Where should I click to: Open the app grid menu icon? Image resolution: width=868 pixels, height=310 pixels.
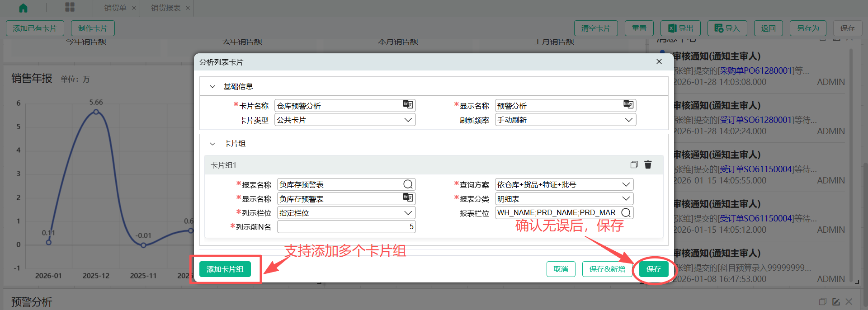(x=70, y=7)
